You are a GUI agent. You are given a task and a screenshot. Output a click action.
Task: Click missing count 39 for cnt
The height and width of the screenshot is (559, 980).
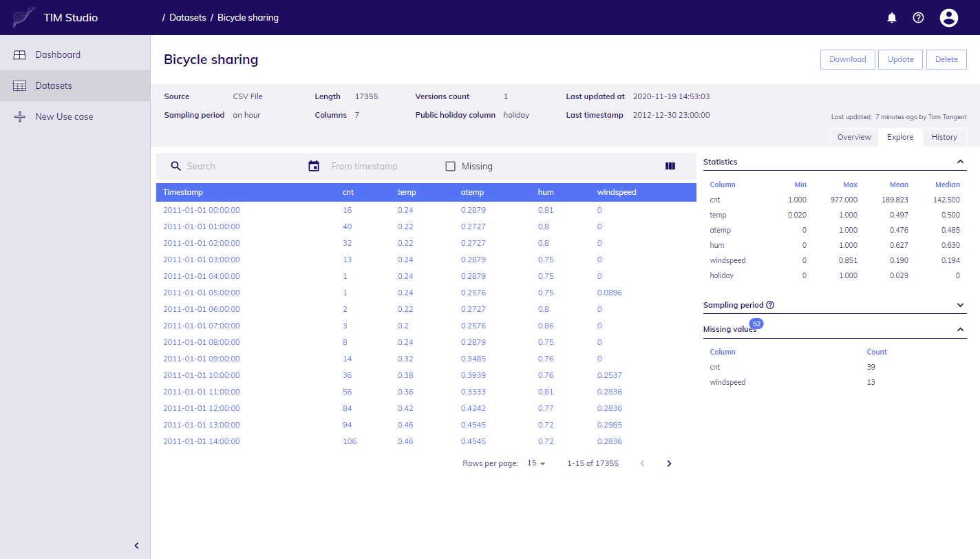point(871,367)
